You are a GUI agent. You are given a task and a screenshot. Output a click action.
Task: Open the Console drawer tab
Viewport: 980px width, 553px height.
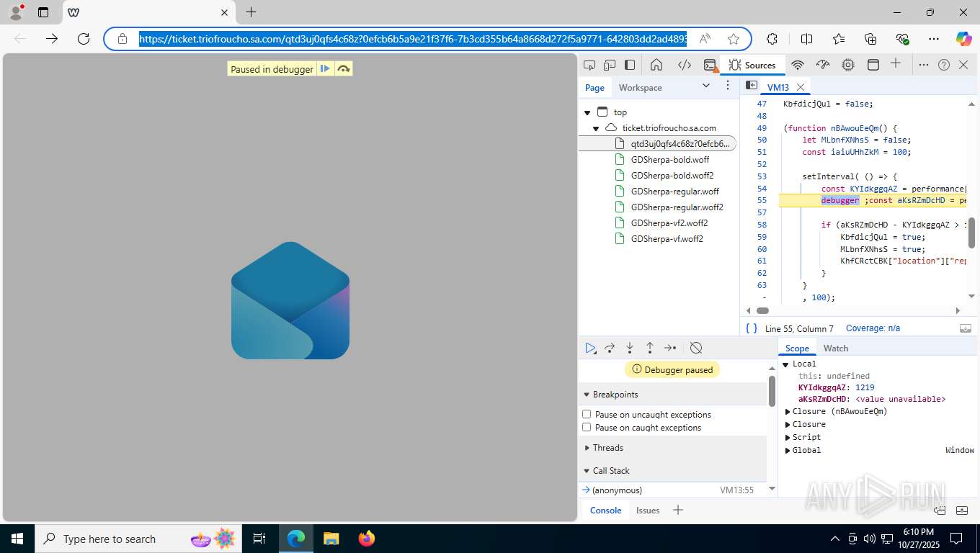pos(605,510)
